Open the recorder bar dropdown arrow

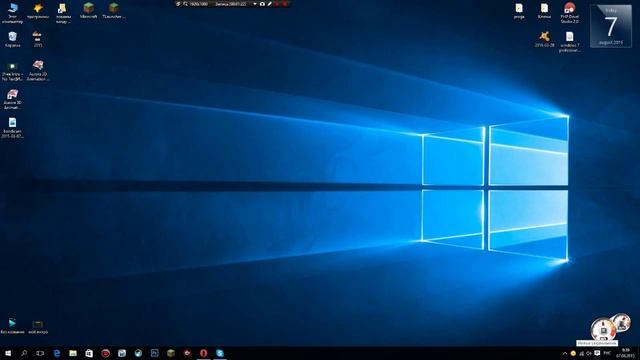(255, 4)
